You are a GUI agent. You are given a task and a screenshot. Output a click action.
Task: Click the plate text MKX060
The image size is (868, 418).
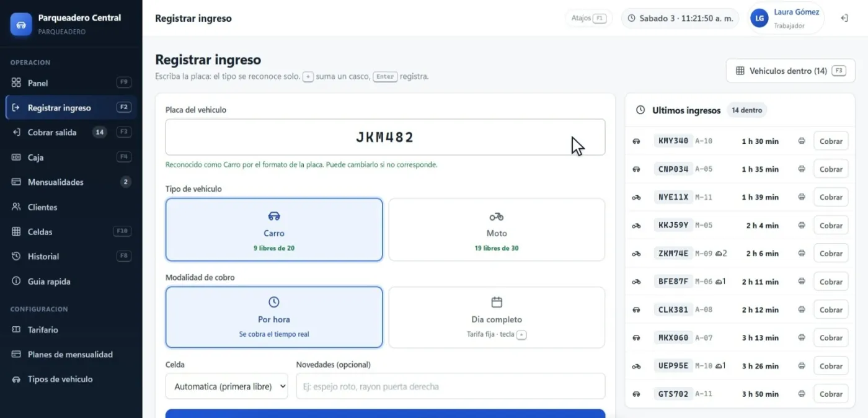(673, 337)
